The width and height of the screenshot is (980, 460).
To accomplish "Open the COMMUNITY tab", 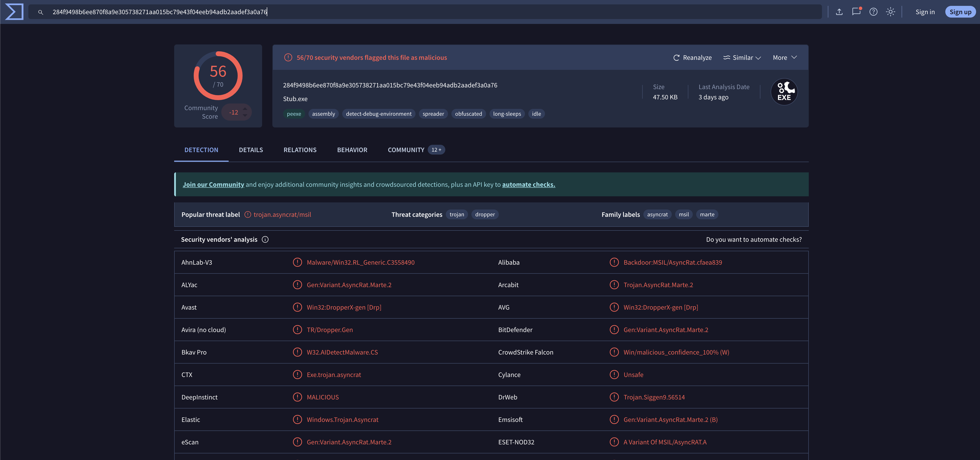I will tap(406, 150).
